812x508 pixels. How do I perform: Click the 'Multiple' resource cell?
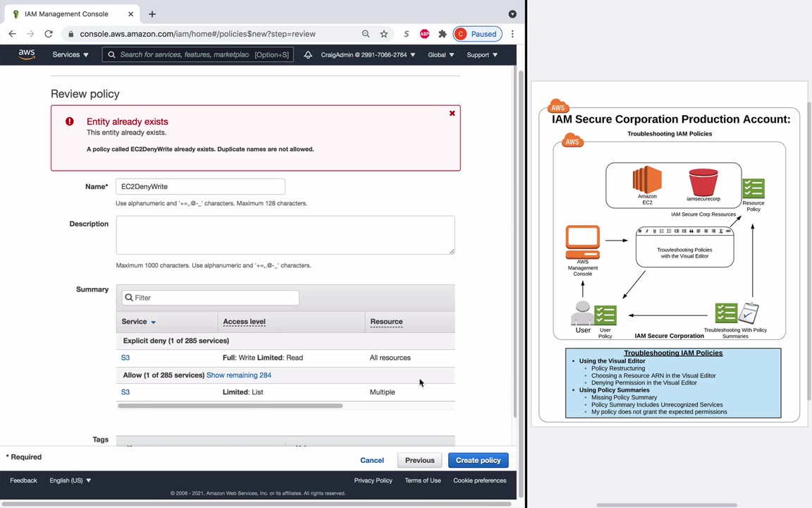[x=382, y=392]
